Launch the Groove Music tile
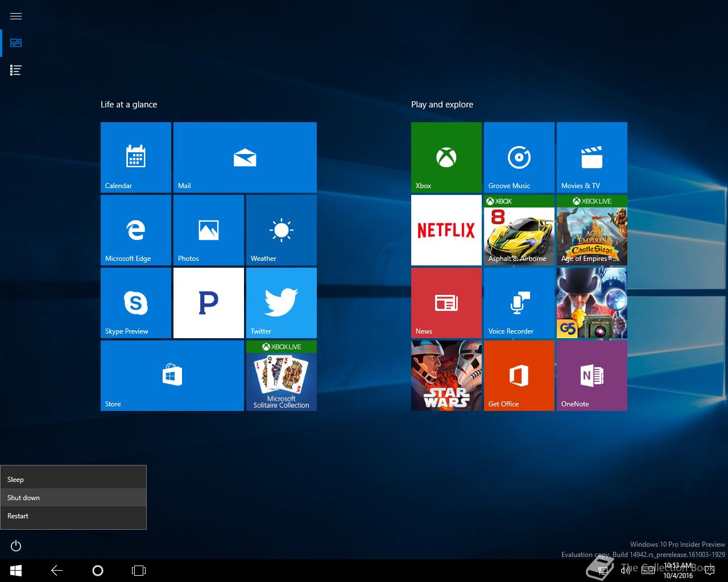This screenshot has width=728, height=582. [519, 157]
